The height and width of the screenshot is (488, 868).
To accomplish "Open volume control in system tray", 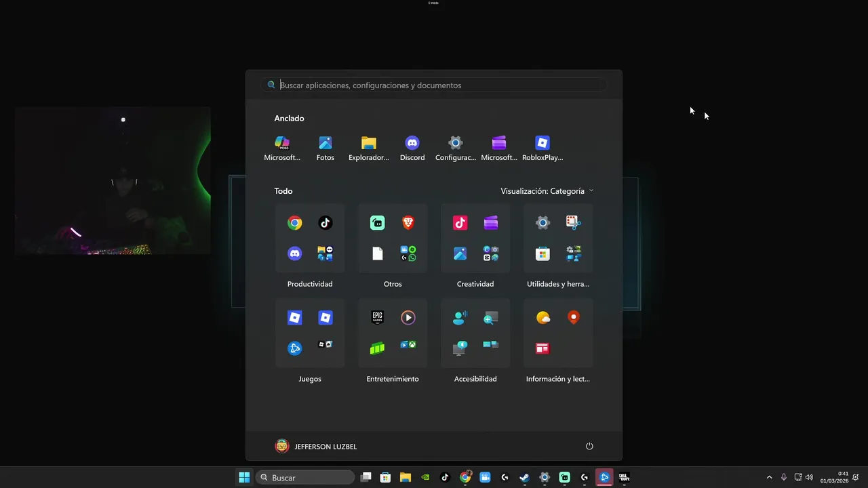I will [809, 477].
